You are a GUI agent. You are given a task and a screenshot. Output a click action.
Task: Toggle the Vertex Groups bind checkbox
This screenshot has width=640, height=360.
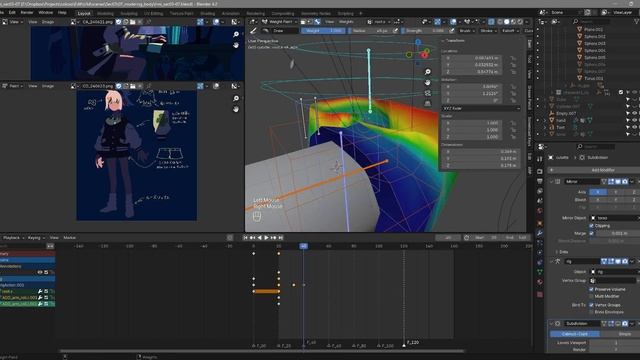coord(591,305)
